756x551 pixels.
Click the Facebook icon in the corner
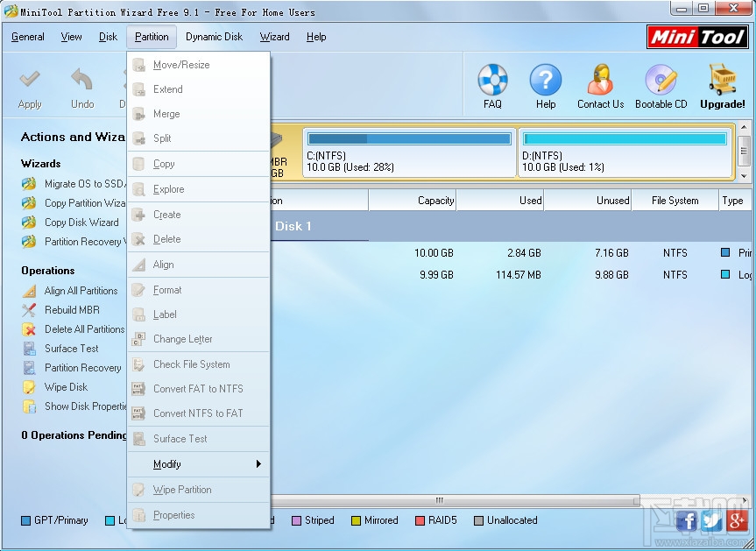[x=689, y=519]
